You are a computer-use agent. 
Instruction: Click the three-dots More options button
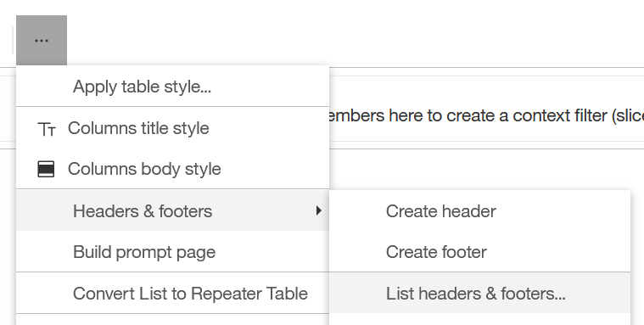(42, 40)
